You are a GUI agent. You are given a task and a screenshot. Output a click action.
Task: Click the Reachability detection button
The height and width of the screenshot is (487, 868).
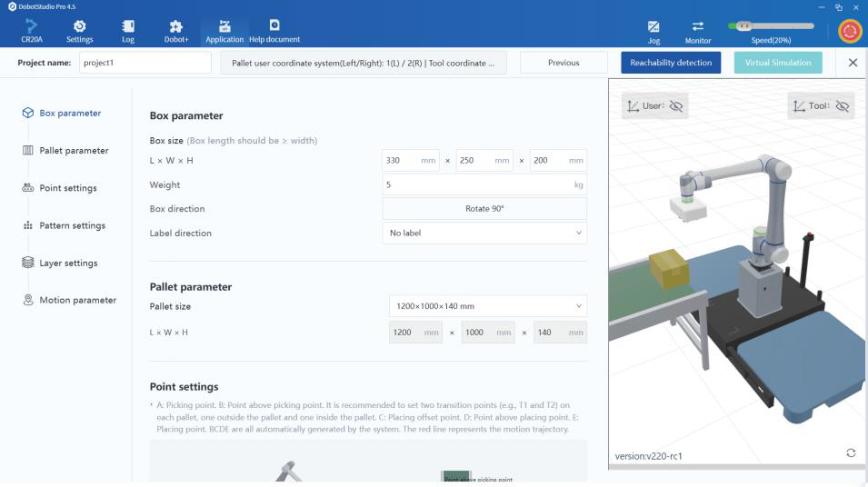[671, 63]
